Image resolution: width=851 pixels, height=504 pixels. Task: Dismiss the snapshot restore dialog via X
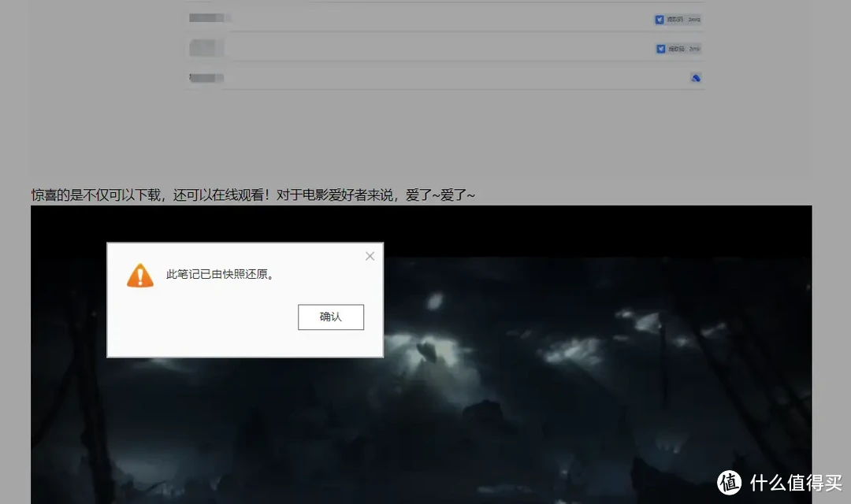coord(369,255)
